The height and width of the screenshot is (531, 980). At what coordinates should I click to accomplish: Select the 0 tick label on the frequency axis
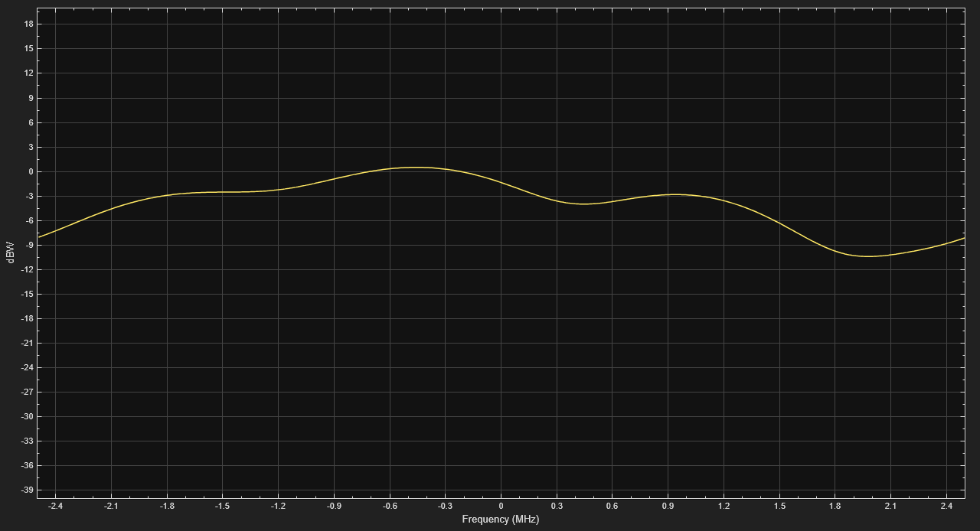pos(501,506)
